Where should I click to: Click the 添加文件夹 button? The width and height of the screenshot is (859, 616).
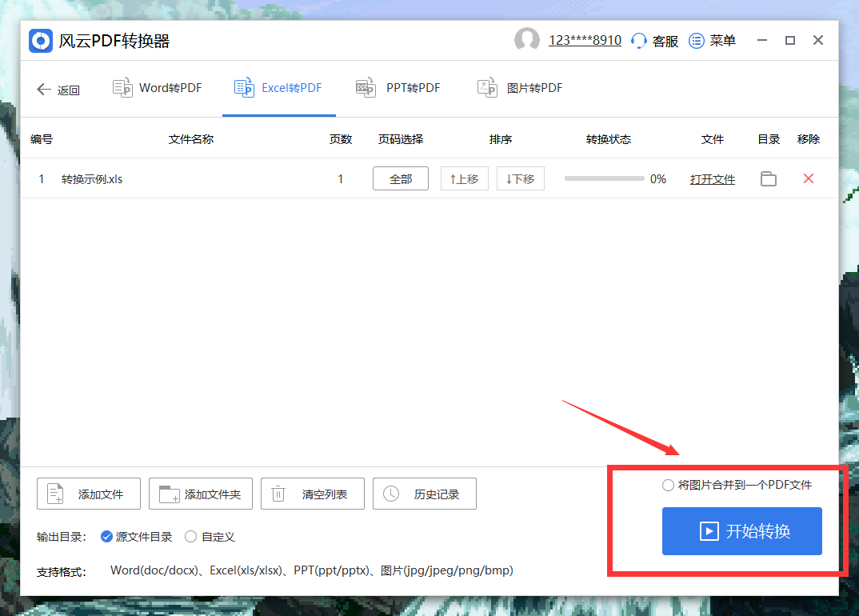click(x=201, y=494)
